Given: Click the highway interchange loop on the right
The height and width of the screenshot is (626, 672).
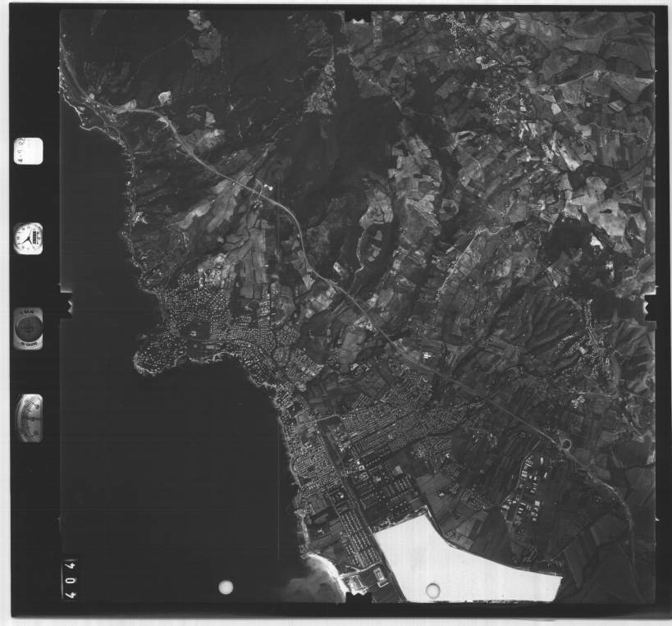Looking at the screenshot, I should pyautogui.click(x=565, y=444).
